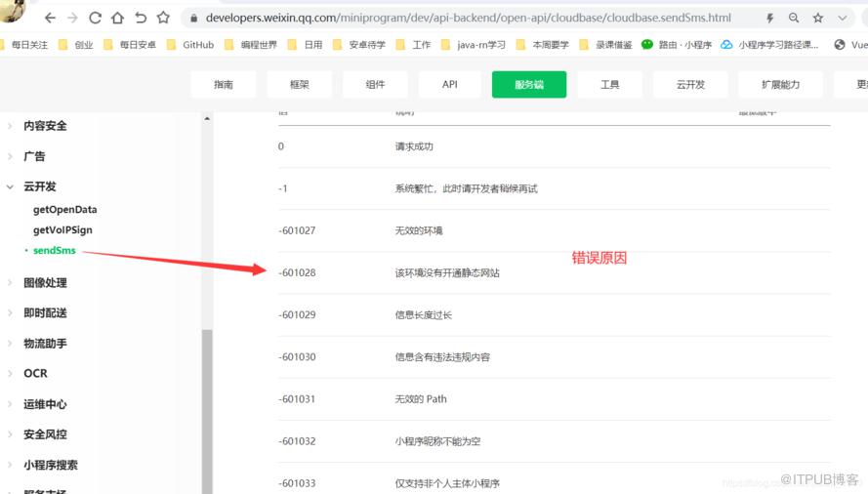This screenshot has height=494, width=868.
Task: Open the 工作 bookmark folder
Action: click(x=413, y=45)
